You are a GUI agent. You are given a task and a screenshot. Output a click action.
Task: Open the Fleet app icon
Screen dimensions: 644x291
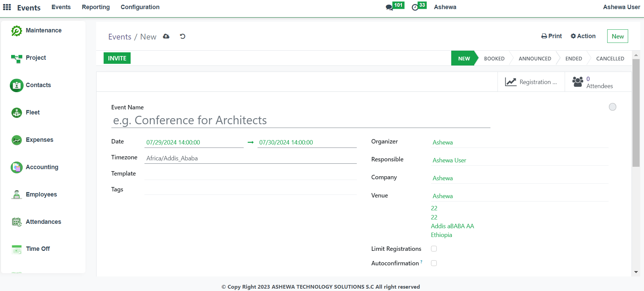[x=17, y=113]
